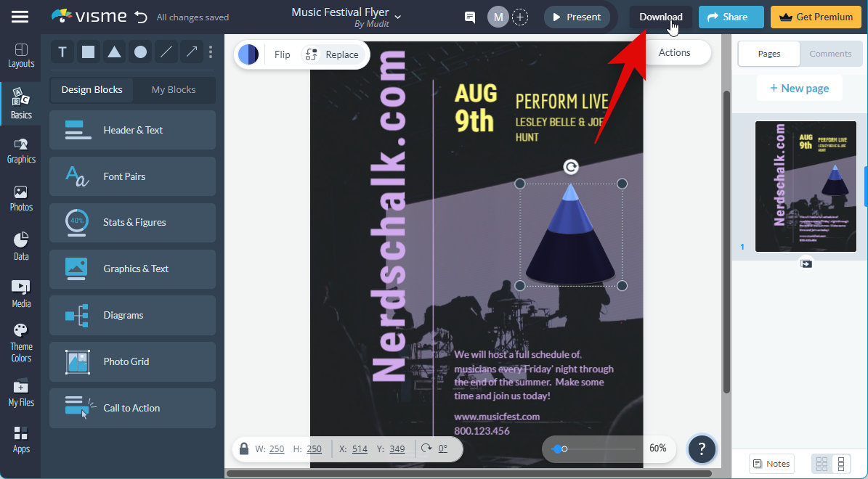Open the Theme Colors panel
Screen dimensions: 868x479
click(21, 343)
